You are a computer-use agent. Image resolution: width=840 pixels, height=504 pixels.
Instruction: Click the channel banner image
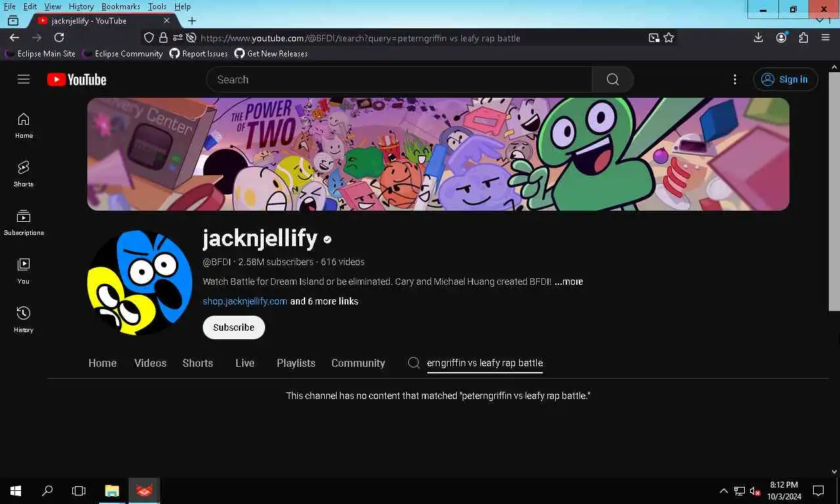pyautogui.click(x=438, y=154)
